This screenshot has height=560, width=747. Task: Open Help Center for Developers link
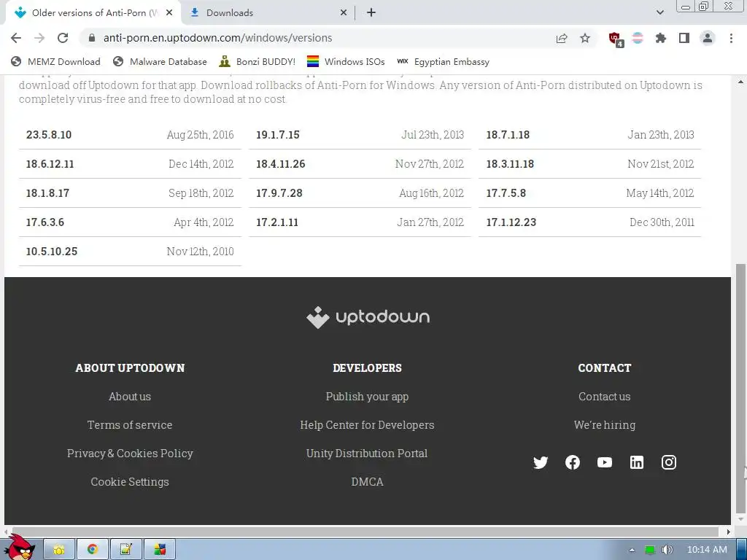(x=368, y=425)
